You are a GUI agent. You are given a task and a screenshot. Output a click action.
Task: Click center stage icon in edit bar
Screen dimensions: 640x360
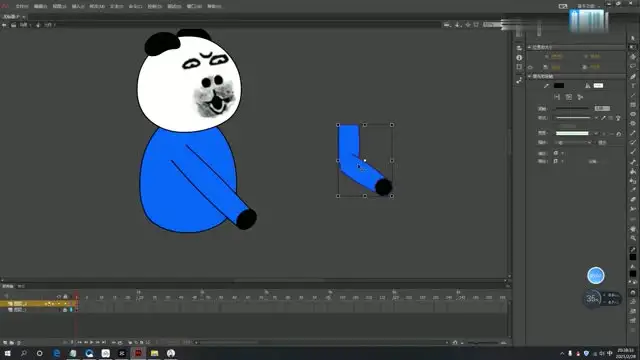click(468, 25)
